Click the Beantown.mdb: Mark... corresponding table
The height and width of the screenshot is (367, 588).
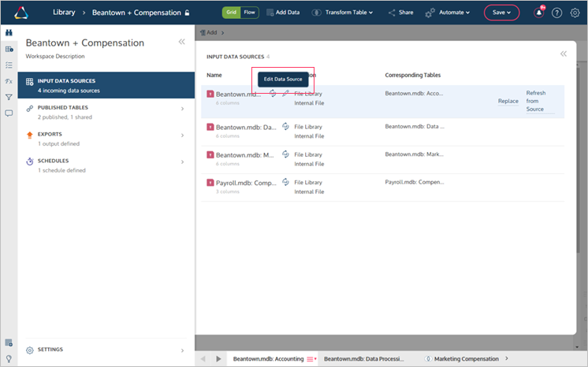tap(414, 154)
